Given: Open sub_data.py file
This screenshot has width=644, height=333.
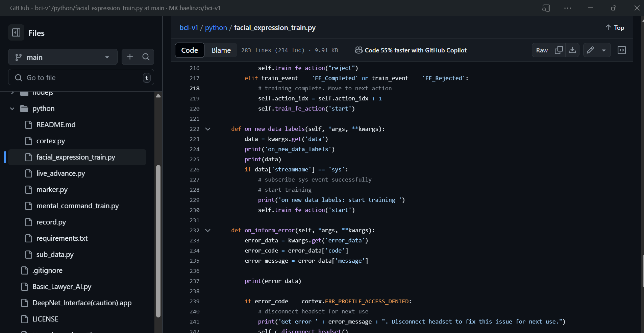Looking at the screenshot, I should pos(55,255).
